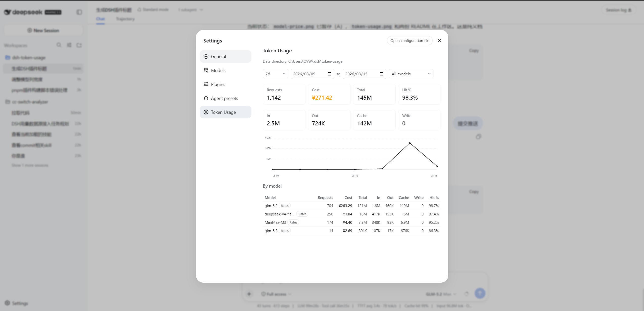Click the Out 724K stat card
This screenshot has height=311, width=644.
click(329, 120)
